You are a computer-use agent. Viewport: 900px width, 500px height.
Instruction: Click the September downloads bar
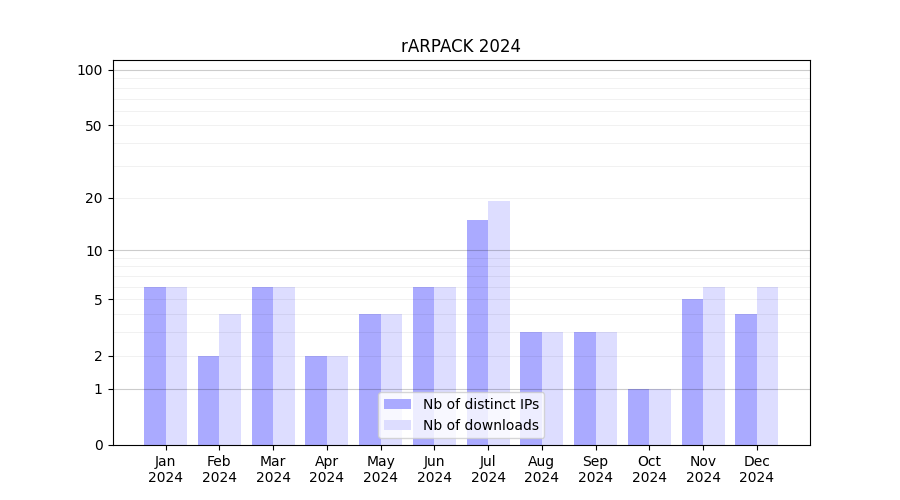pyautogui.click(x=606, y=388)
